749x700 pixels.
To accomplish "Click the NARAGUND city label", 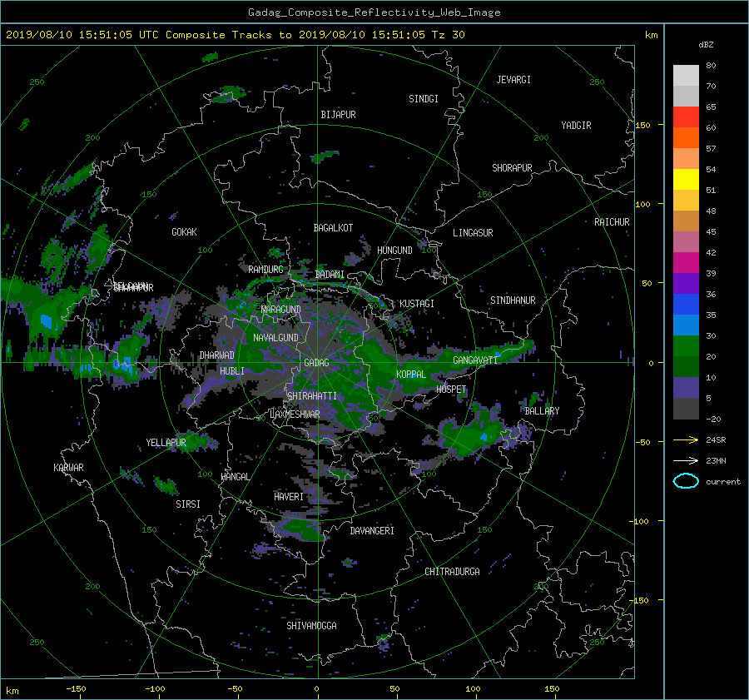I will 281,309.
